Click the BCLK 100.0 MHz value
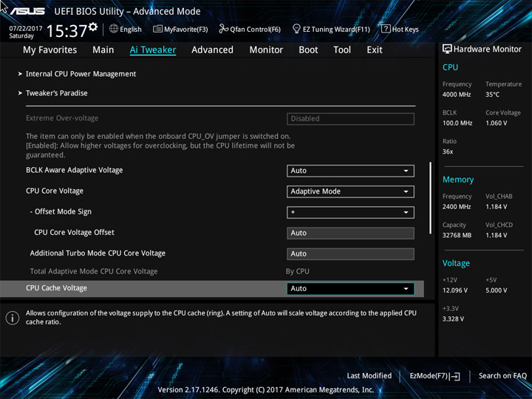The width and height of the screenshot is (532, 399). [457, 123]
